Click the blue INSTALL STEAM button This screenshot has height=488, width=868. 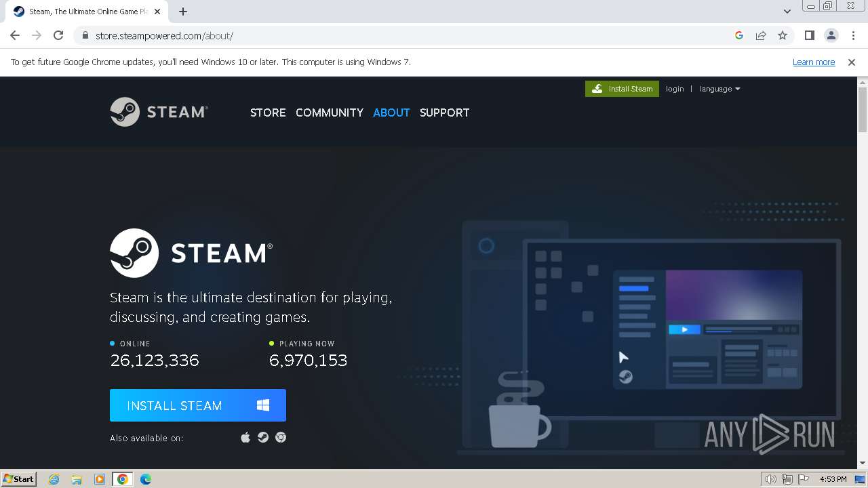point(198,405)
